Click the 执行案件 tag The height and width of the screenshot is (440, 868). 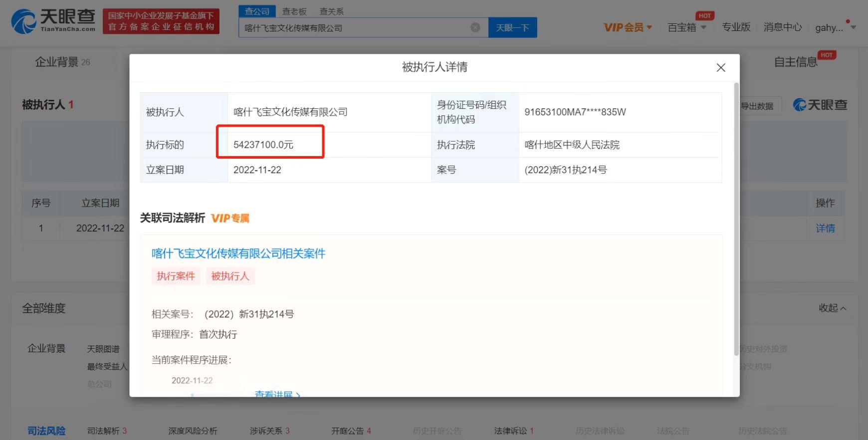(x=176, y=276)
